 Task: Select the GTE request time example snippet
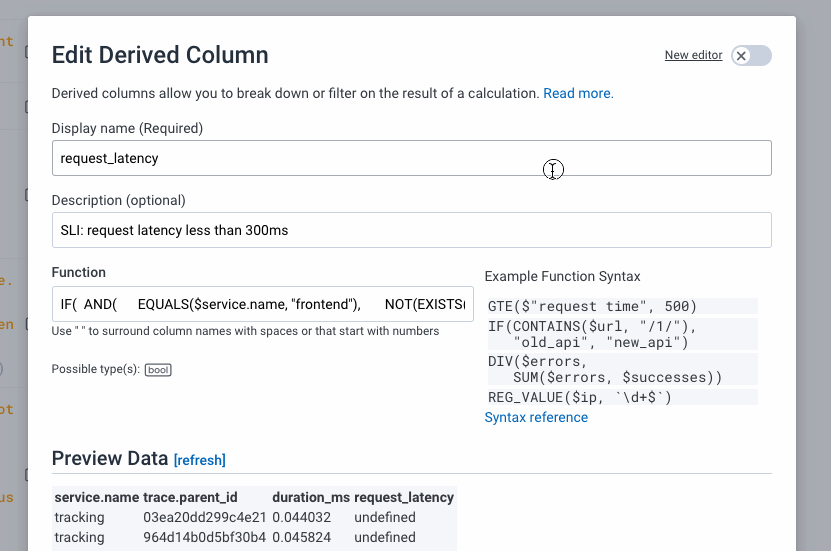click(592, 306)
